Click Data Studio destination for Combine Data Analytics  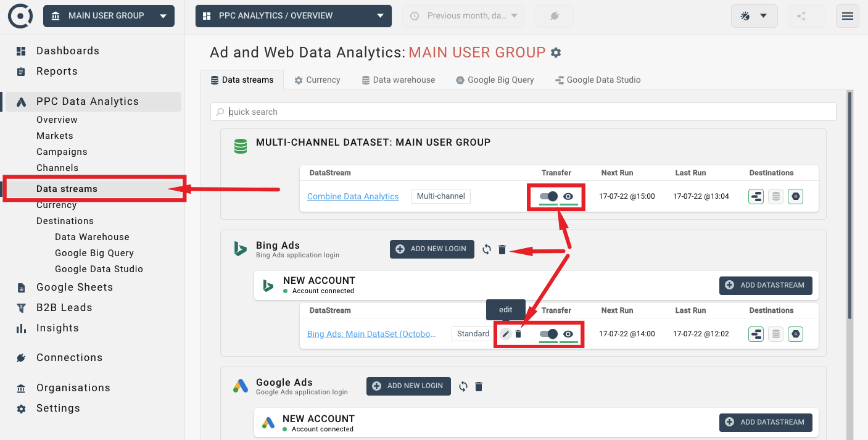point(756,197)
